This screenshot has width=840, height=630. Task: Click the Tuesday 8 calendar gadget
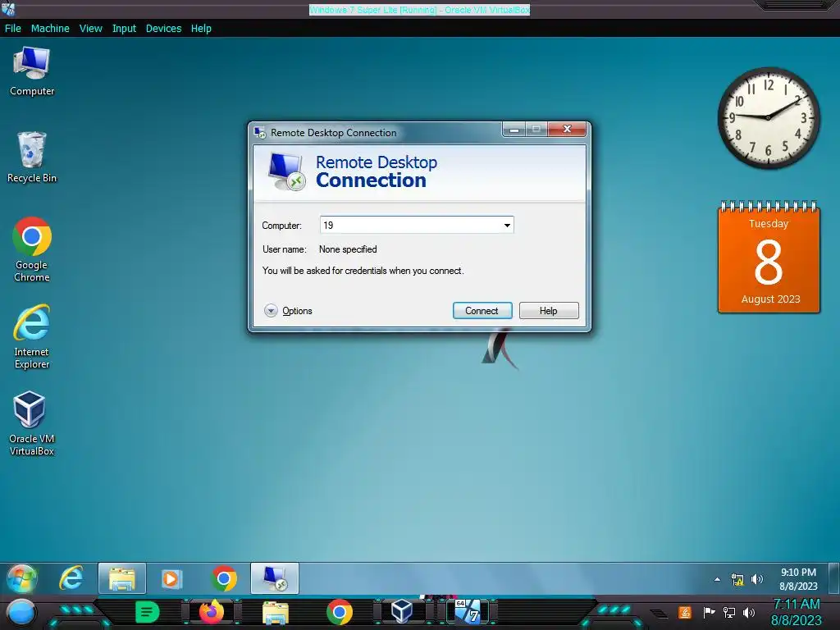point(769,257)
